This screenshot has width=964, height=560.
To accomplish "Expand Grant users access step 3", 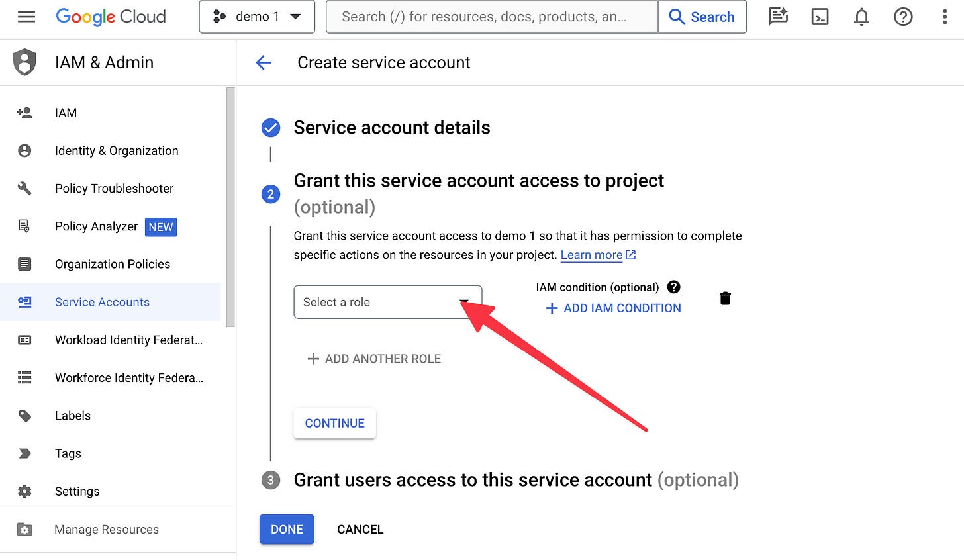I will point(516,480).
